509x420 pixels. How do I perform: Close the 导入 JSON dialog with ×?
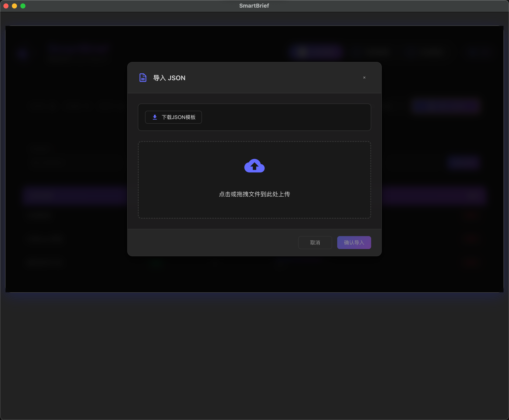coord(364,78)
